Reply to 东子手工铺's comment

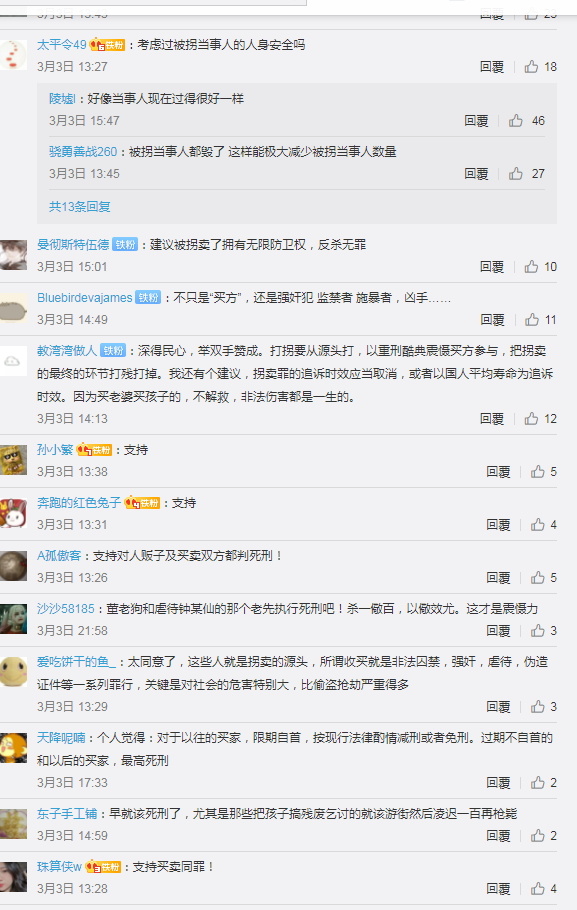[x=498, y=836]
